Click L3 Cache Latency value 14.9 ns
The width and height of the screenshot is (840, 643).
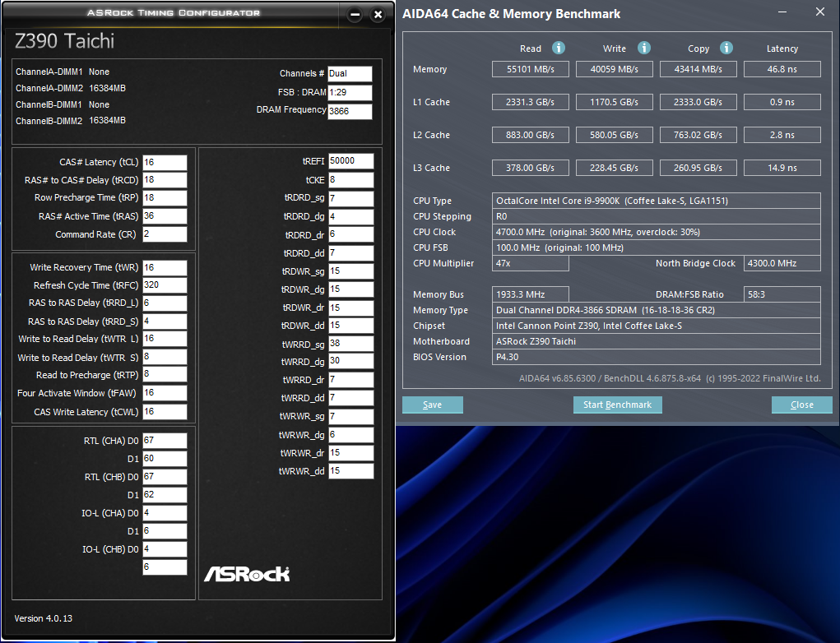[x=782, y=168]
